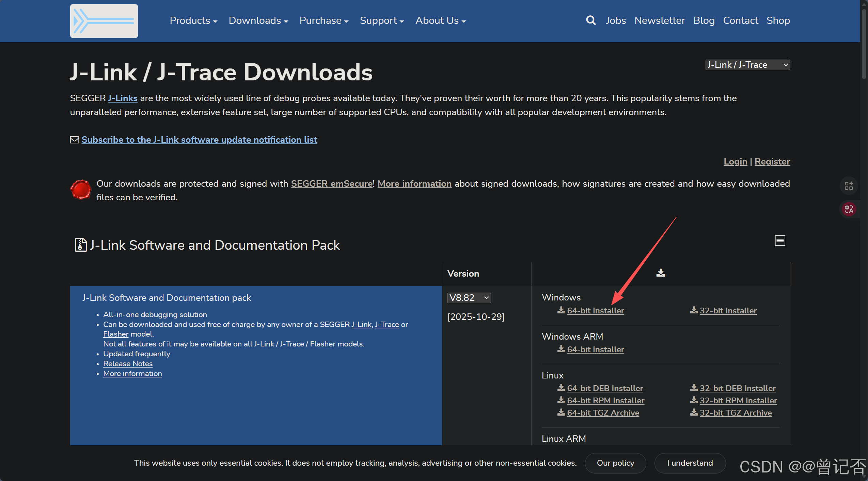Image resolution: width=868 pixels, height=481 pixels.
Task: Visit the Blog link in header
Action: pos(704,20)
